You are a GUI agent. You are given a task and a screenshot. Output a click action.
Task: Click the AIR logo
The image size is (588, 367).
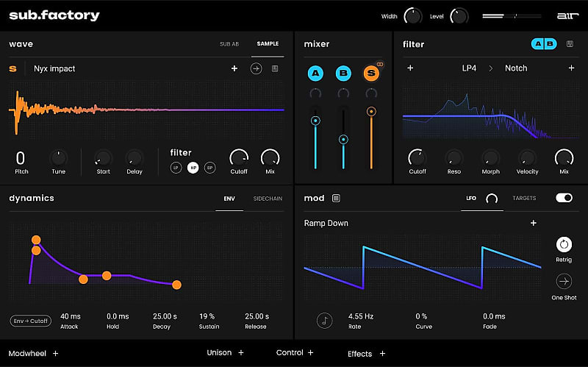pos(567,15)
